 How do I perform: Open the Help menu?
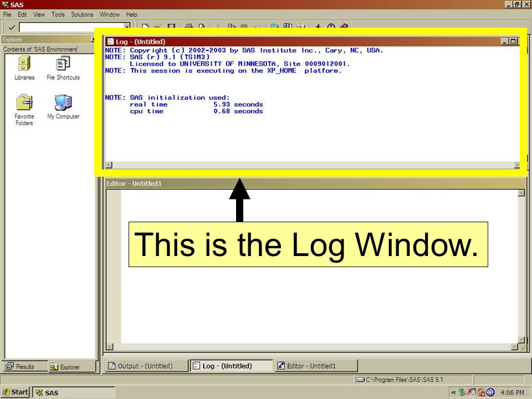(x=132, y=14)
